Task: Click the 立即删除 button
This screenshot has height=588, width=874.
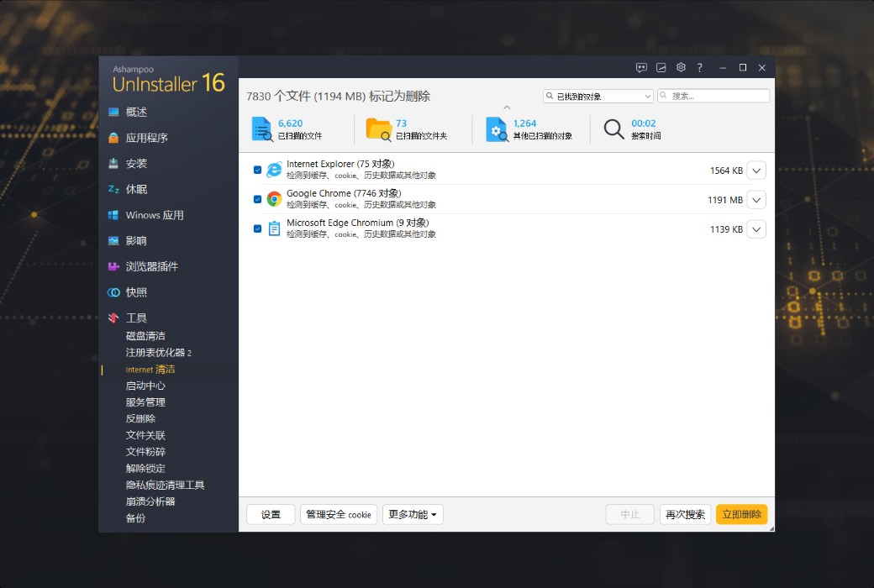Action: click(741, 514)
